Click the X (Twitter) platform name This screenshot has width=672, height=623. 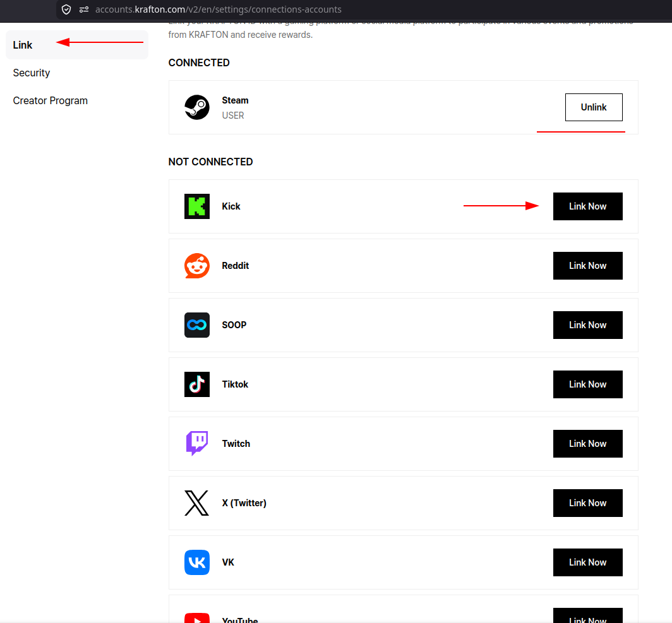tap(244, 503)
